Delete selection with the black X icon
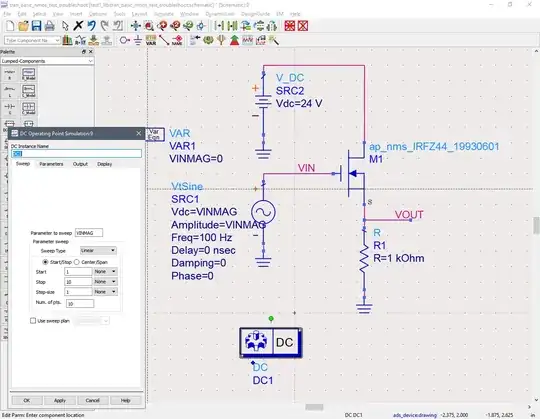 coord(78,25)
